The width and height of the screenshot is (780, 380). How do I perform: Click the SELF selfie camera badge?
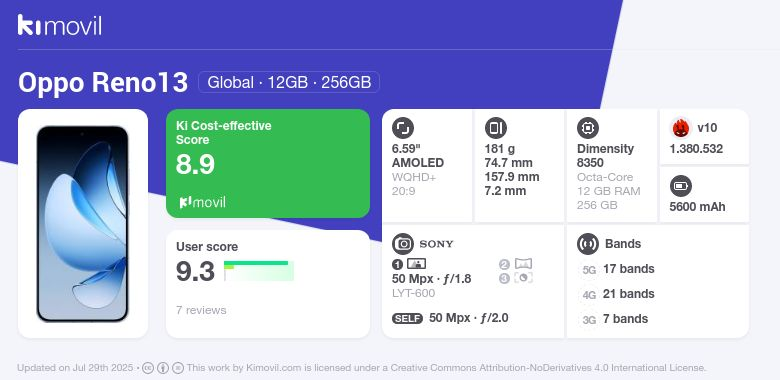pos(407,318)
